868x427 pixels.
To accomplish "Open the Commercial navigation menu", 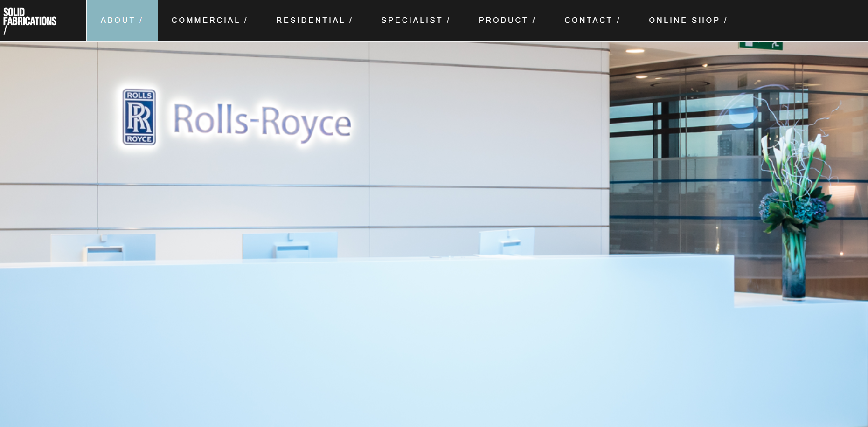I will [x=209, y=21].
